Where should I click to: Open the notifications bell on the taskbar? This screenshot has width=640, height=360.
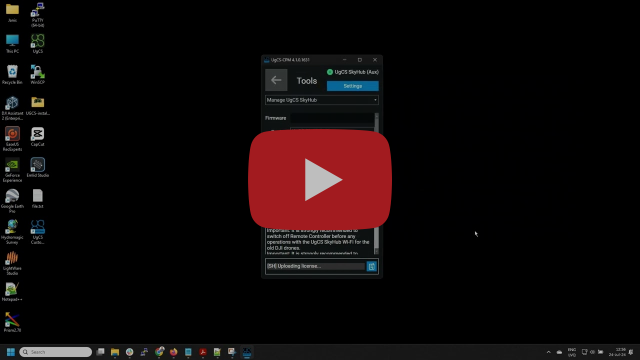[x=631, y=352]
